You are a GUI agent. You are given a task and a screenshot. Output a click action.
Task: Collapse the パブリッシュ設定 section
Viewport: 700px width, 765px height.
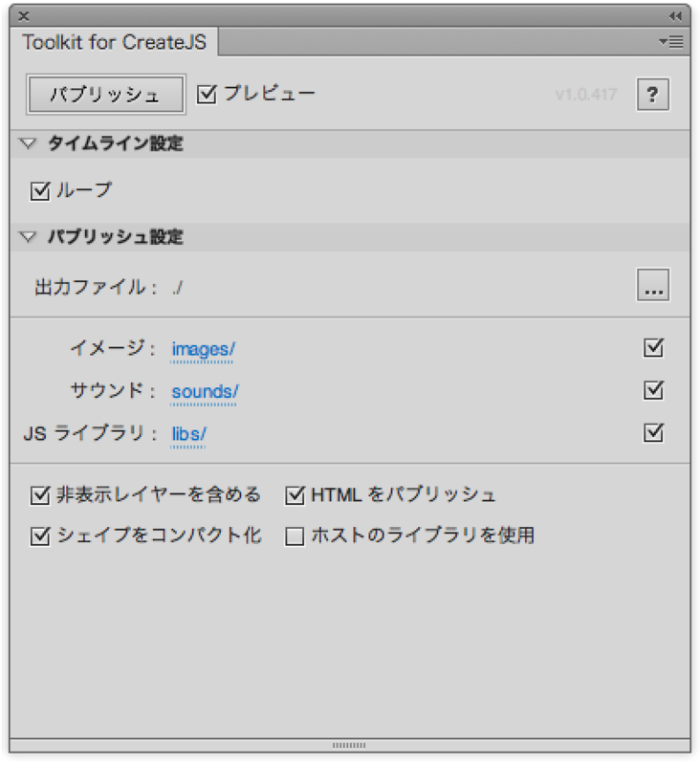(28, 237)
